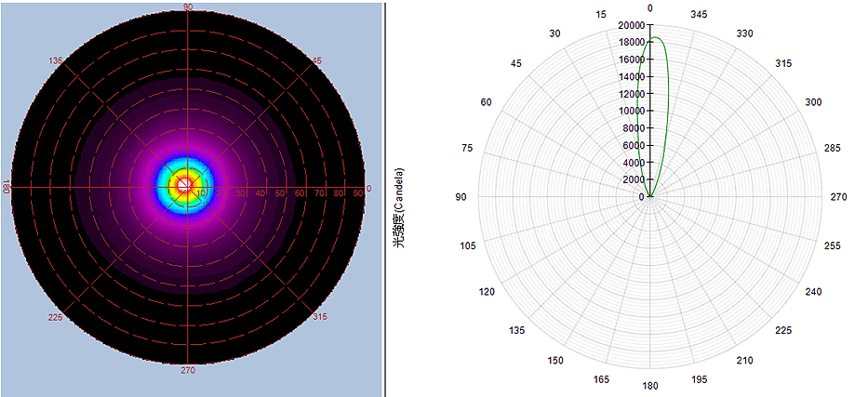Click the 345 degree label on the polar plot
Viewport: 868px width, 397px height.
coord(698,15)
